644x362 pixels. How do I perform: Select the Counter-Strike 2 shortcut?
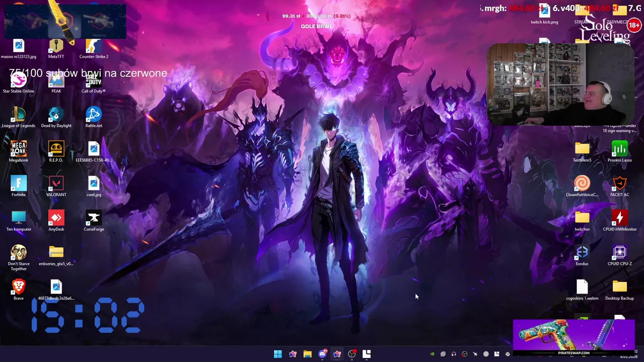point(94,50)
